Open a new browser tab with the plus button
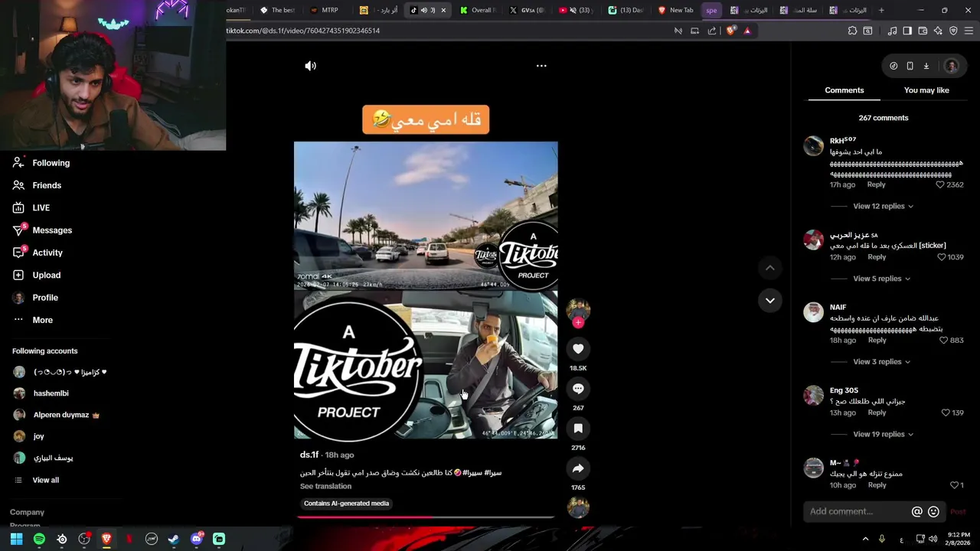The height and width of the screenshot is (551, 980). (x=881, y=10)
